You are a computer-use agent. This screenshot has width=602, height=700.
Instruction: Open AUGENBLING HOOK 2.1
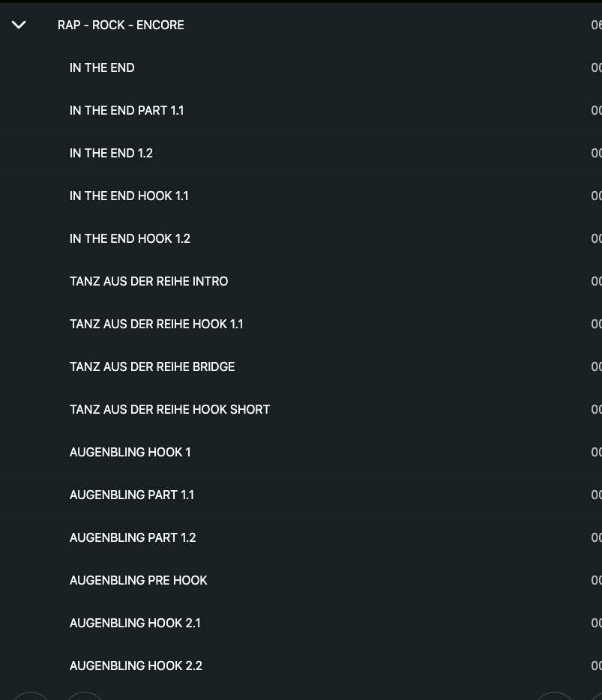tap(135, 623)
